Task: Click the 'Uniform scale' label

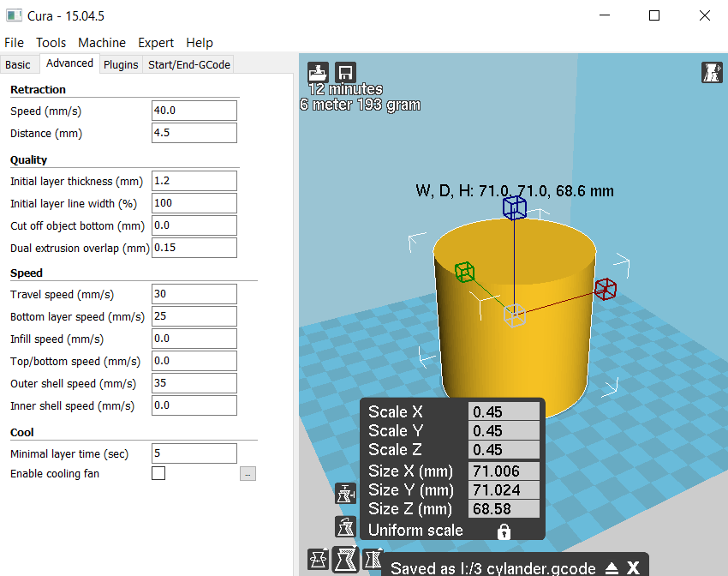Action: click(x=415, y=531)
